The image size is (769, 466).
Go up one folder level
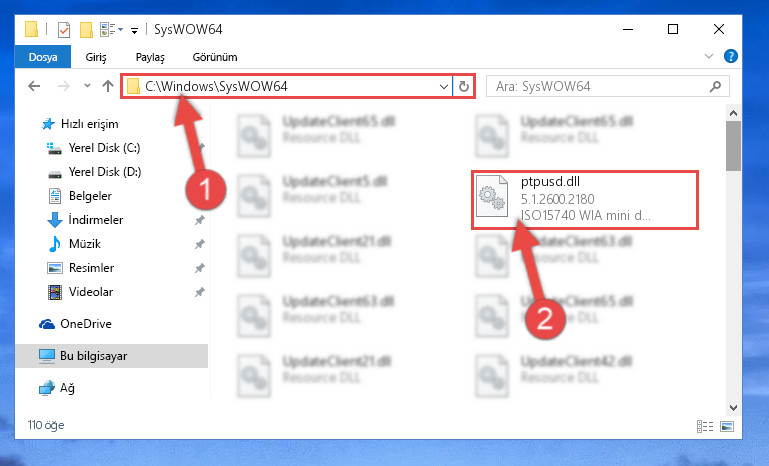click(x=108, y=86)
